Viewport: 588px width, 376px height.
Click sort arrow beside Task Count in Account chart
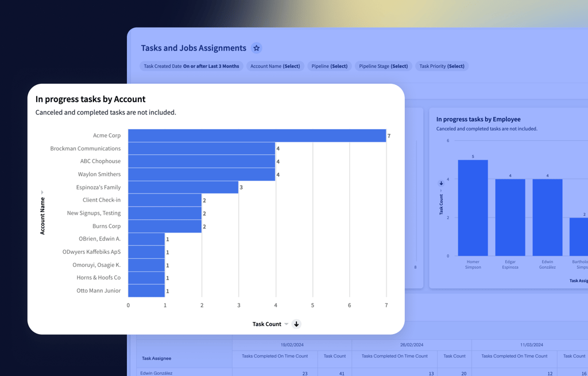click(x=296, y=324)
